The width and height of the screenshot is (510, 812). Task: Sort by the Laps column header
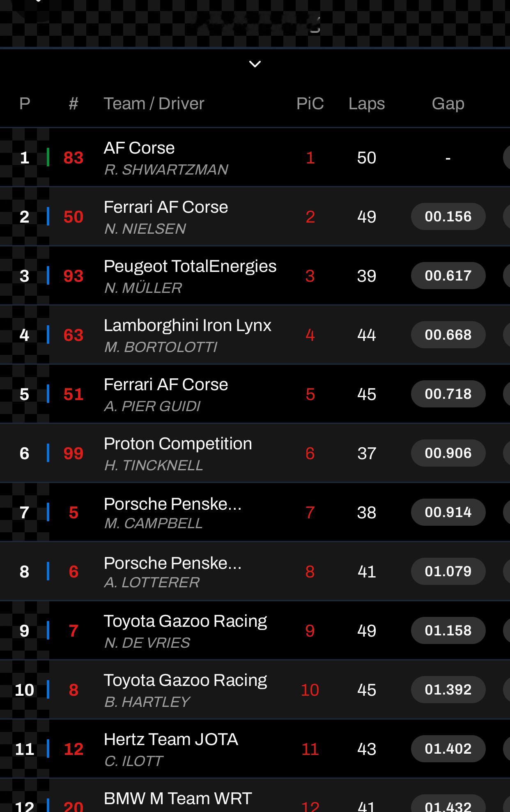[x=367, y=104]
